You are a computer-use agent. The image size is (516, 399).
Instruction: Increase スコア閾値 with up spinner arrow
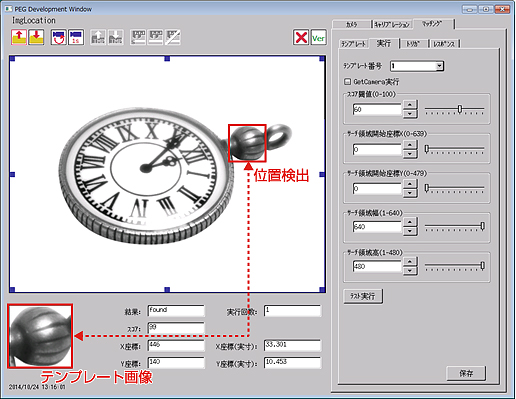point(410,105)
